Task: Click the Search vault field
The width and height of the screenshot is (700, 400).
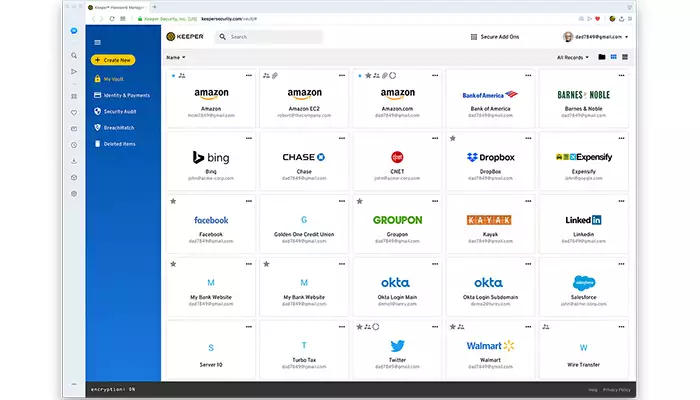Action: point(269,37)
